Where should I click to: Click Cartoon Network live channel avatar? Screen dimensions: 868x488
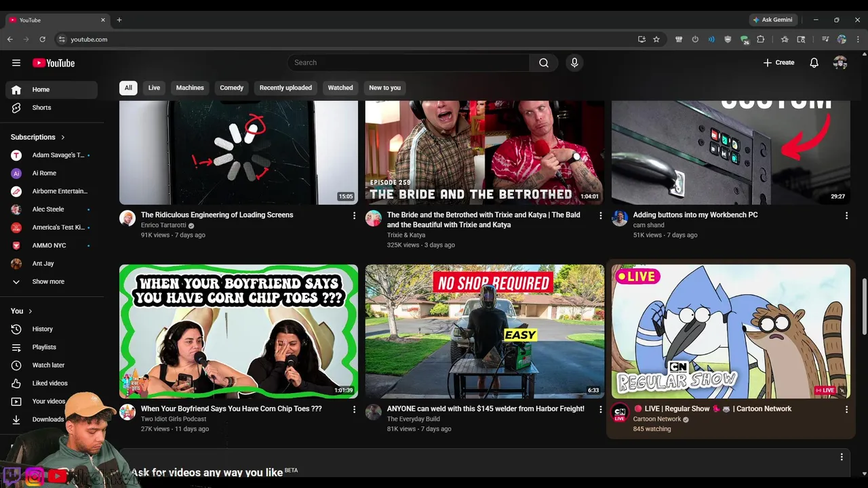coord(620,412)
